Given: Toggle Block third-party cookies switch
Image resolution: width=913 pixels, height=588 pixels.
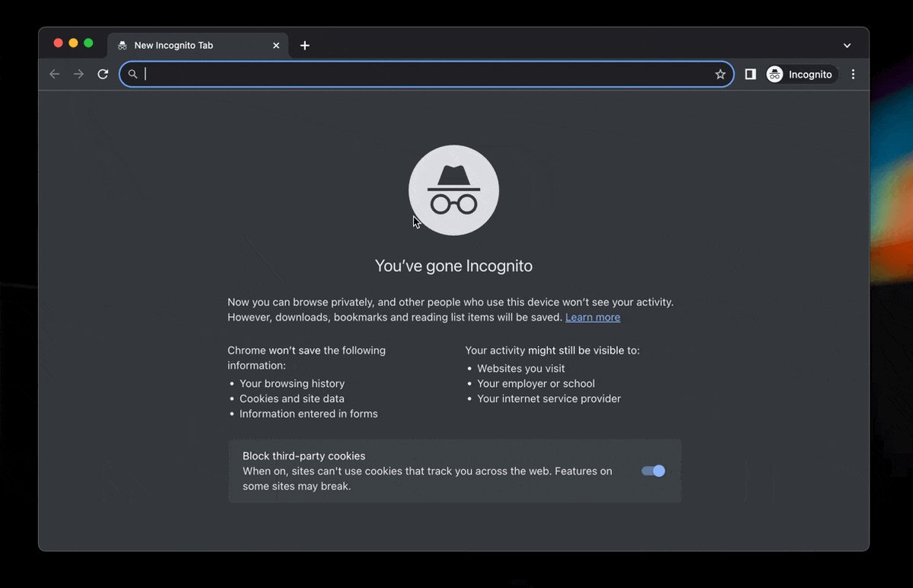Looking at the screenshot, I should click(653, 471).
